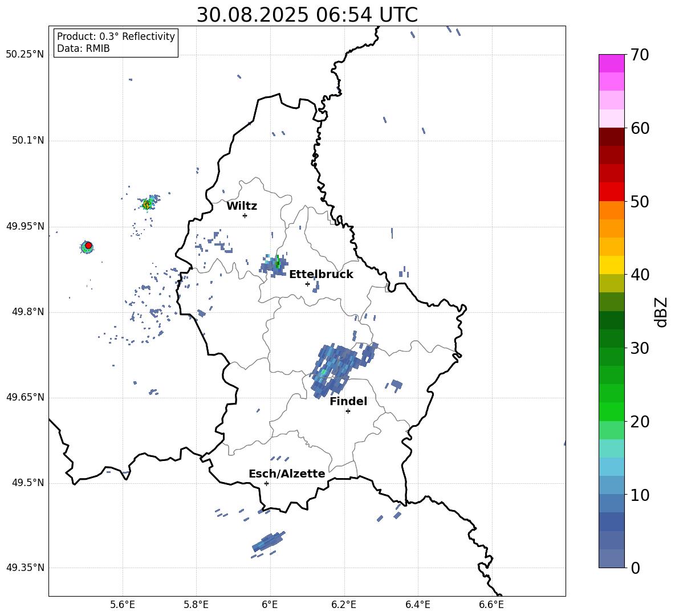This screenshot has width=675, height=616.
Task: Click the colorbar tick label 60
Action: (x=640, y=128)
